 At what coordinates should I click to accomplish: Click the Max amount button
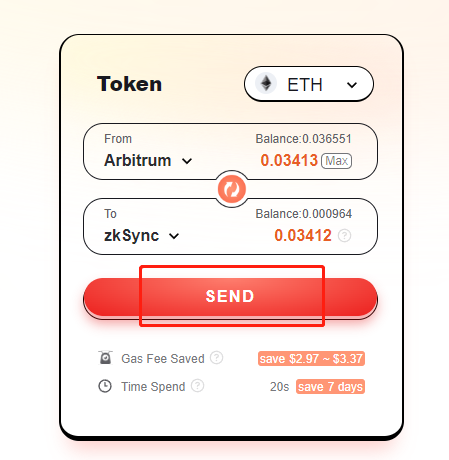336,161
